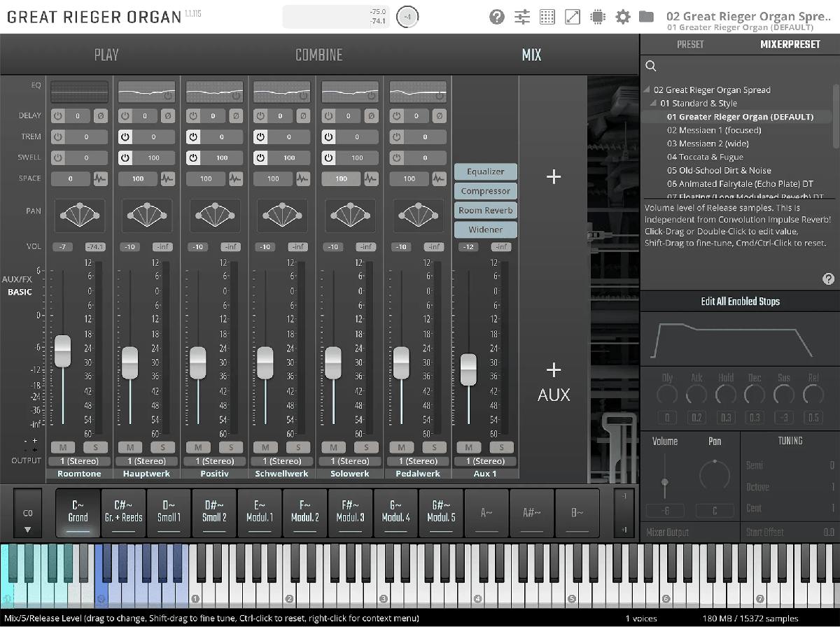This screenshot has height=627, width=840.
Task: Click the grid view icon in header
Action: (x=547, y=17)
